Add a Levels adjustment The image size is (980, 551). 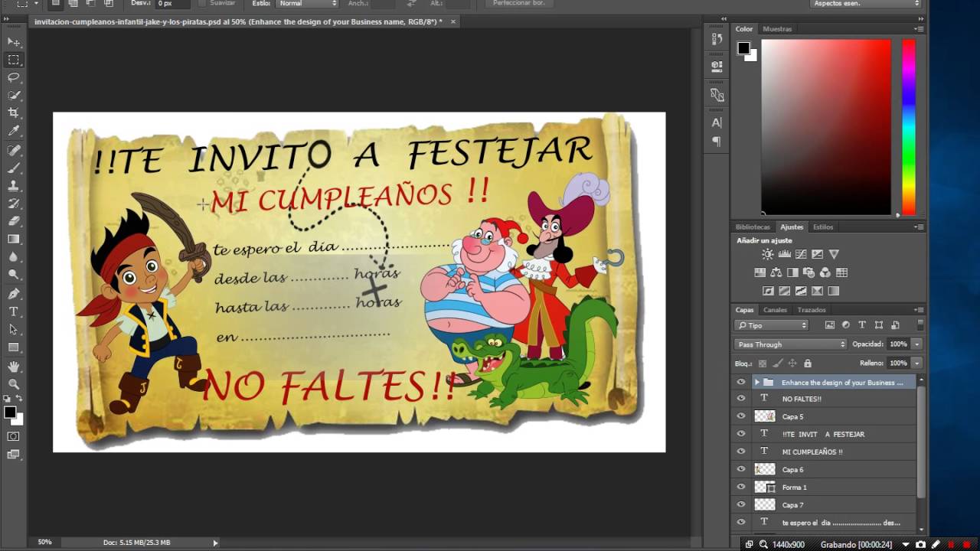coord(785,254)
